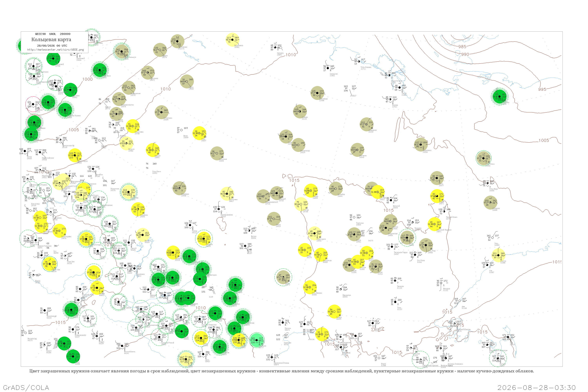Click the "Охотский Перевоз" station name
Screen dimensions: 588x392
click(x=444, y=230)
